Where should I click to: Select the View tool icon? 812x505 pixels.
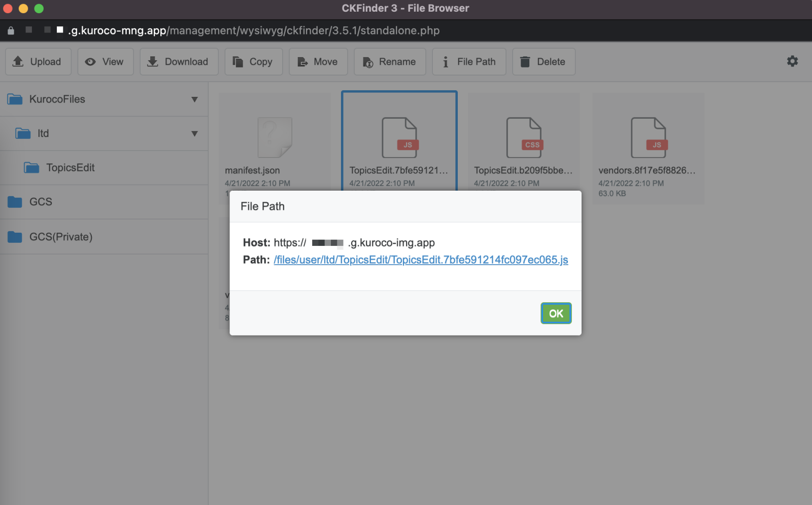pyautogui.click(x=90, y=61)
